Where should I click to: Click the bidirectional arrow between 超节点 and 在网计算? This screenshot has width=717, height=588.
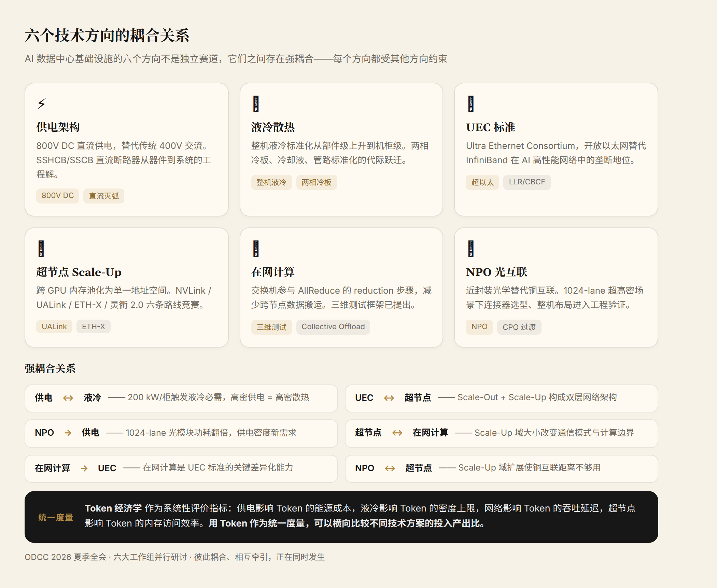click(x=397, y=433)
